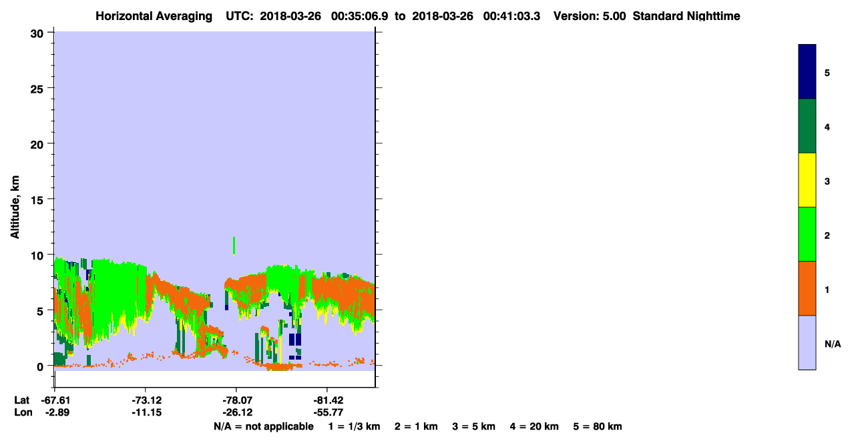The image size is (868, 445).
Task: Click the '3 = 5 km' legend text
Action: pos(473,426)
